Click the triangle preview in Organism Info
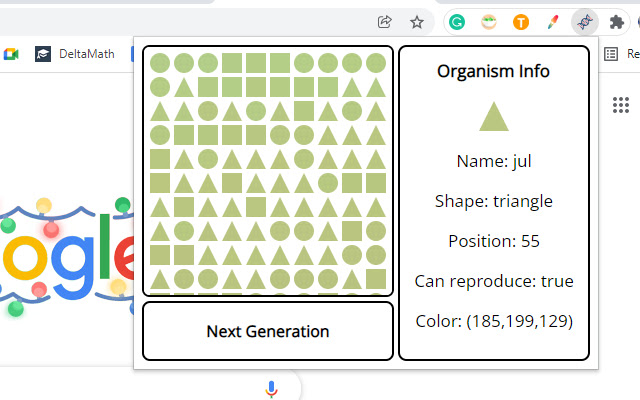The height and width of the screenshot is (400, 640). pos(494,117)
